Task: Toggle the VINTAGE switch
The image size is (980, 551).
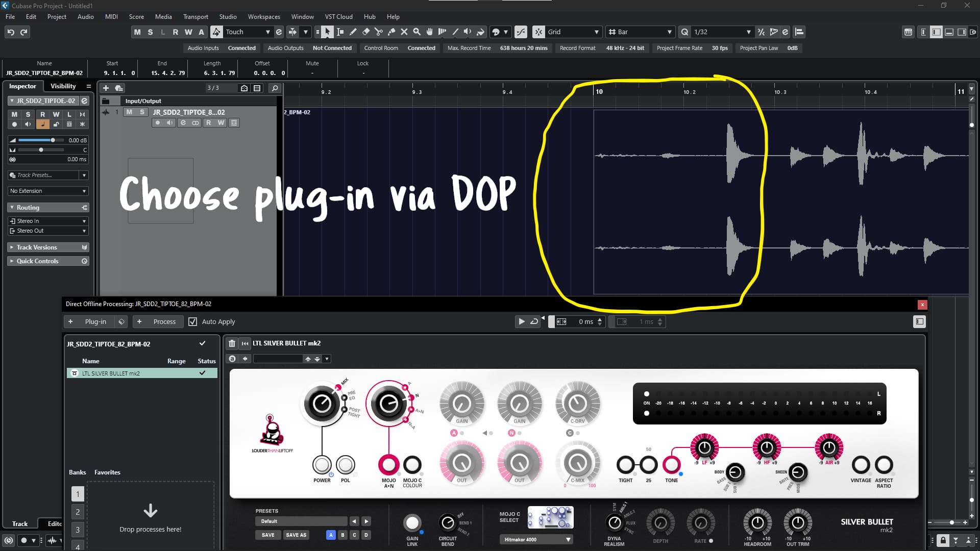Action: point(861,465)
